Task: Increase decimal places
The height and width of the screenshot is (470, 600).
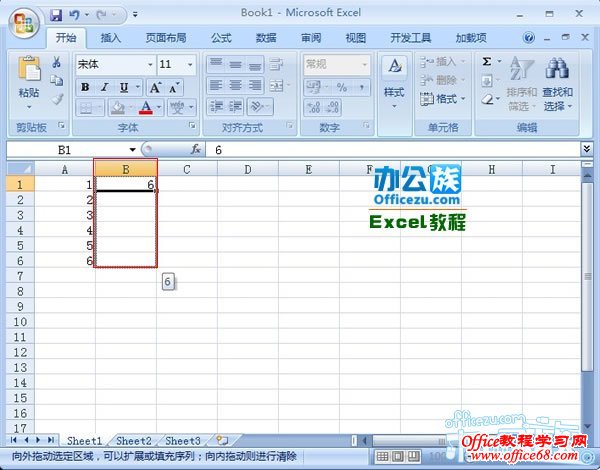Action: click(314, 108)
